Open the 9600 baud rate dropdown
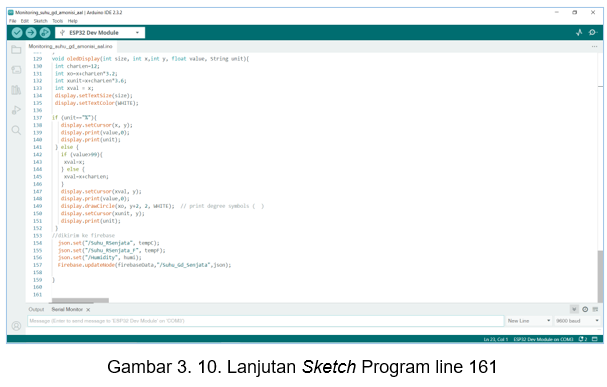Image resolution: width=607 pixels, height=387 pixels. (x=577, y=321)
